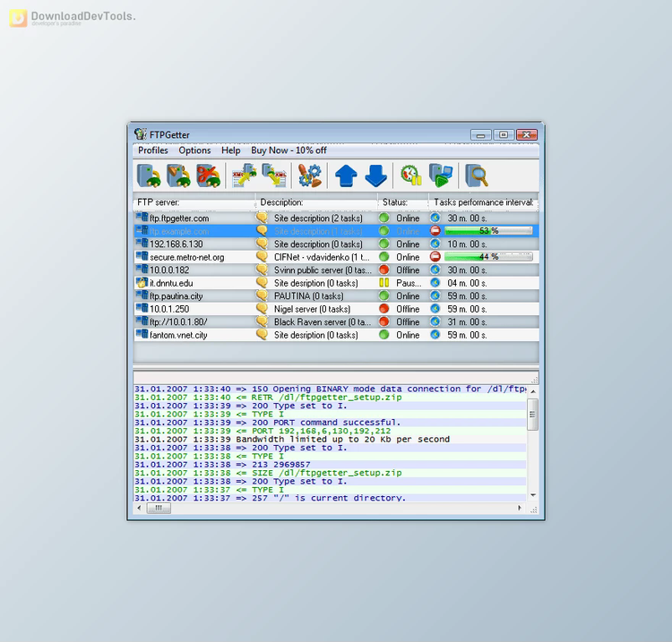The image size is (672, 642).
Task: Click log scrollbar up arrow
Action: [533, 391]
